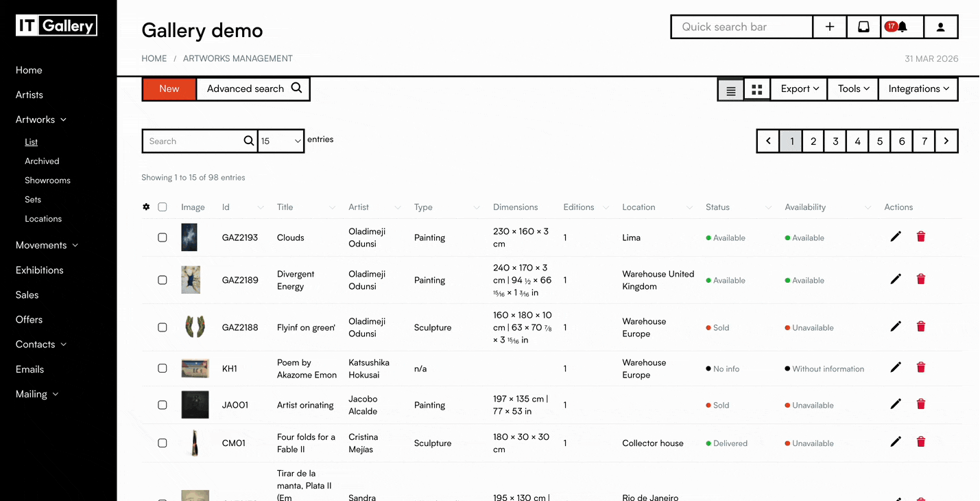
Task: Open Status column filter chevron
Action: point(769,207)
